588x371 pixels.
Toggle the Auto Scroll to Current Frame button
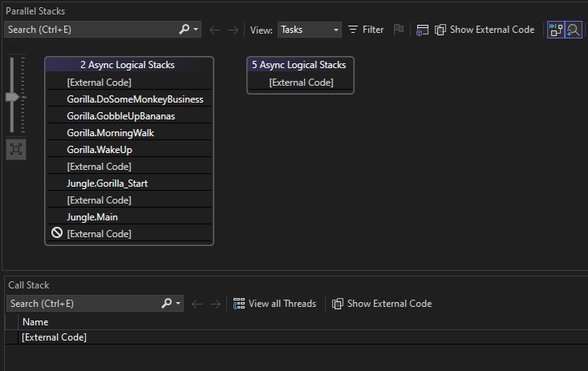coord(555,30)
